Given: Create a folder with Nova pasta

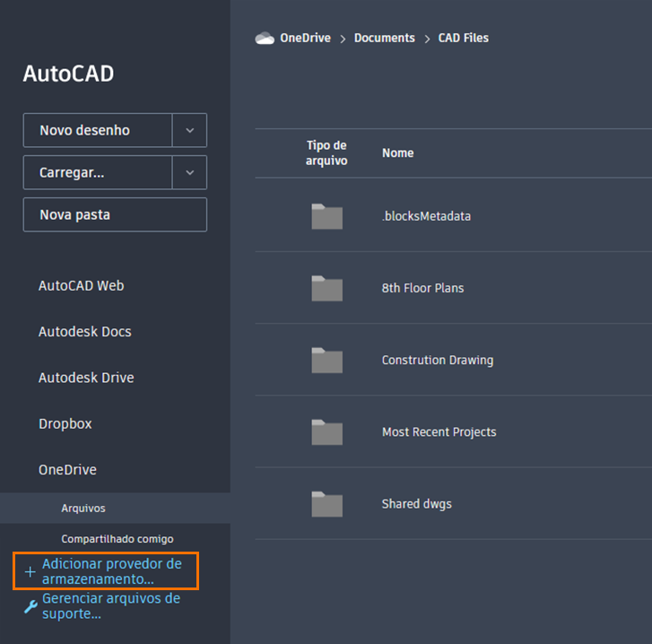Looking at the screenshot, I should click(115, 214).
